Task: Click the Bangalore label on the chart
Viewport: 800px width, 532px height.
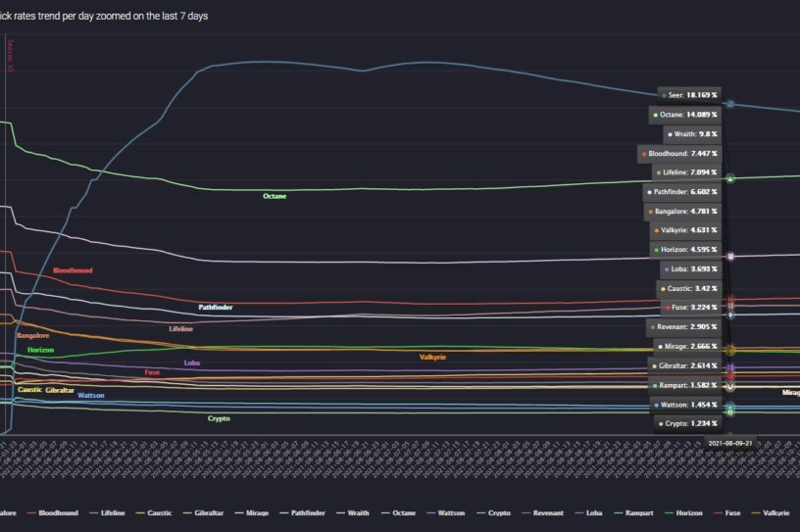Action: [33, 336]
